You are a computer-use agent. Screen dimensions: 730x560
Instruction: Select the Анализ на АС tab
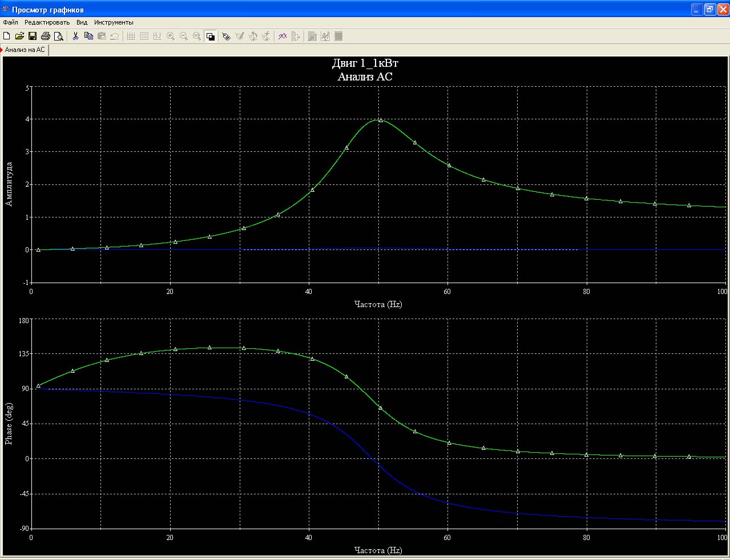pos(25,50)
